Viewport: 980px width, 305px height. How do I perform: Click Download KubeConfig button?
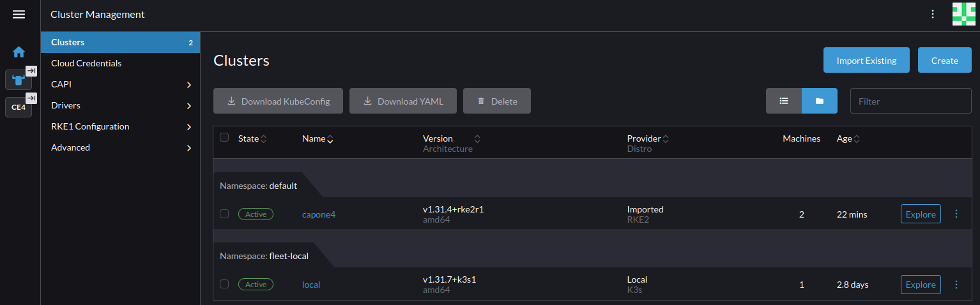[278, 101]
